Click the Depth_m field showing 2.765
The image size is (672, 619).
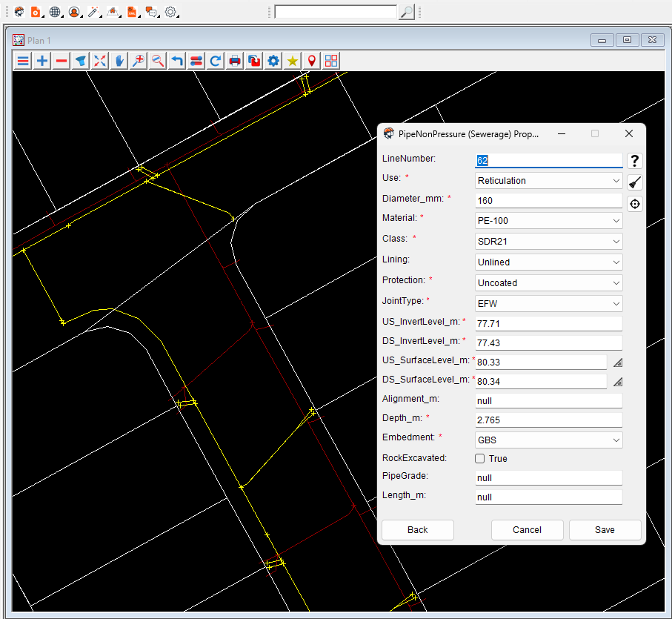click(548, 420)
